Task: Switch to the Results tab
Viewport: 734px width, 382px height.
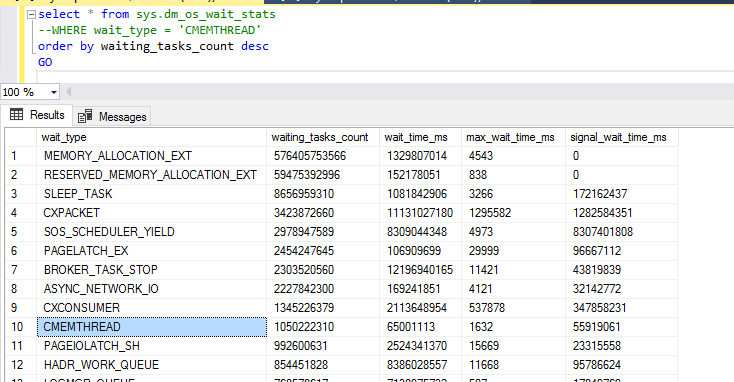Action: (x=37, y=115)
